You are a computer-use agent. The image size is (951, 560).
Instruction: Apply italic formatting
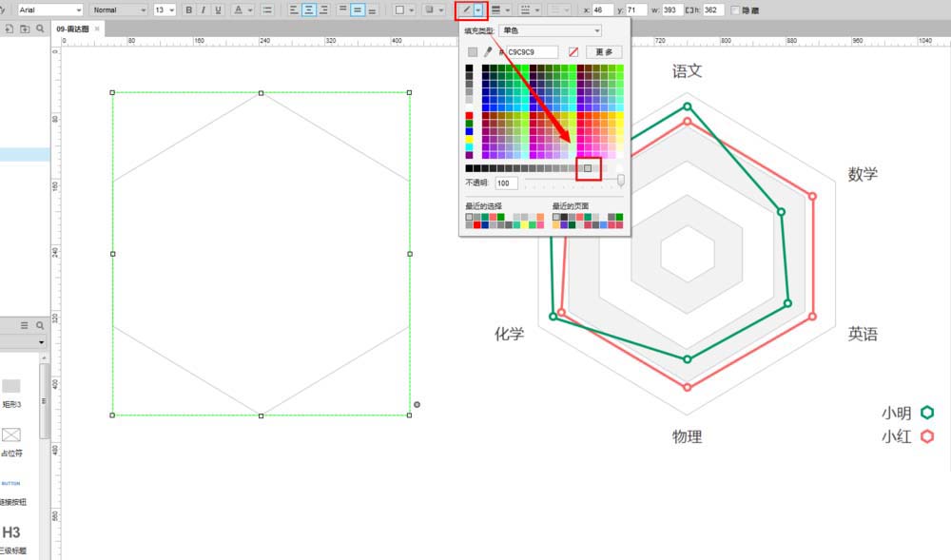point(204,10)
